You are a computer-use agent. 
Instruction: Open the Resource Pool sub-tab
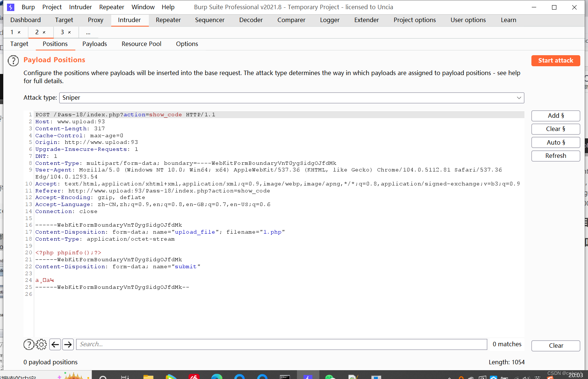click(141, 44)
